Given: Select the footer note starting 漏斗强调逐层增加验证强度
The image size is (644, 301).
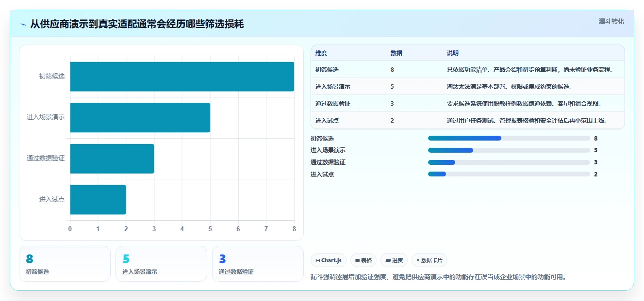Looking at the screenshot, I should 438,277.
